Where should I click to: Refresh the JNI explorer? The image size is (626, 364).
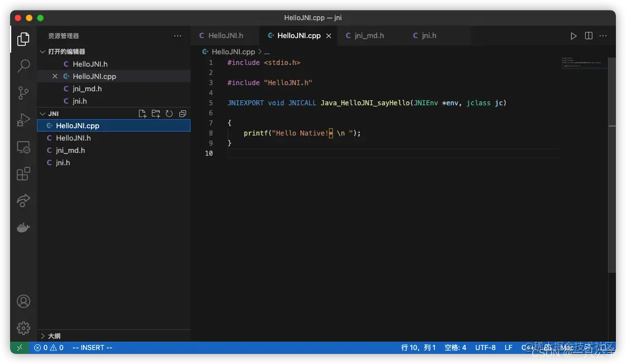pyautogui.click(x=169, y=114)
